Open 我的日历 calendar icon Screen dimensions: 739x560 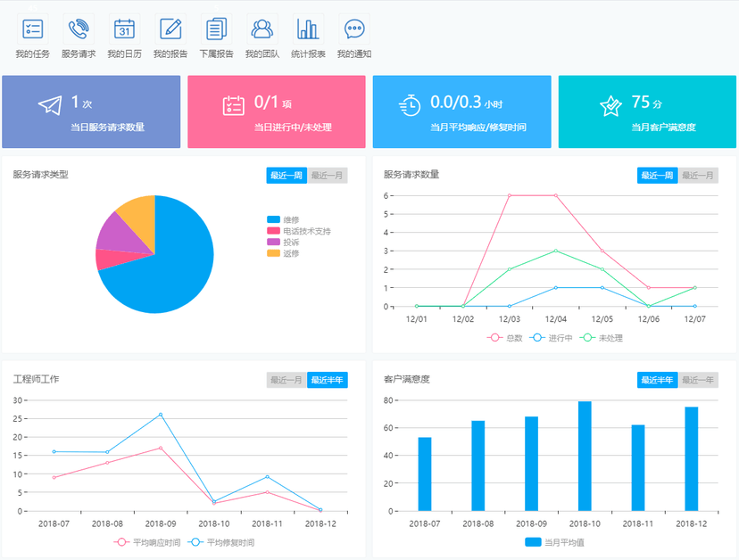pyautogui.click(x=124, y=29)
